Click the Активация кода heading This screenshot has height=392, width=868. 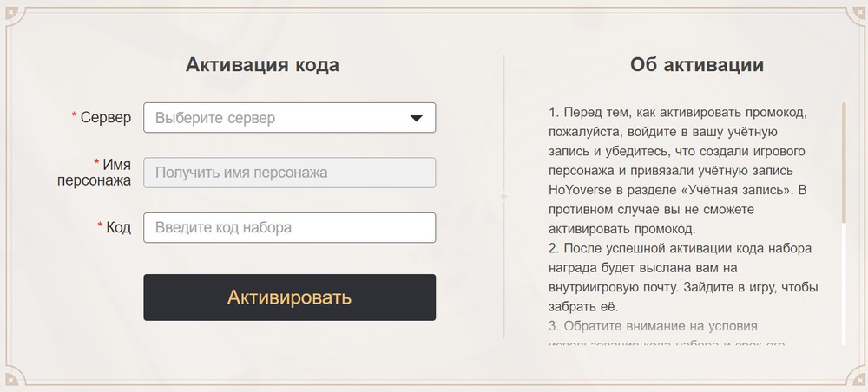coord(262,65)
